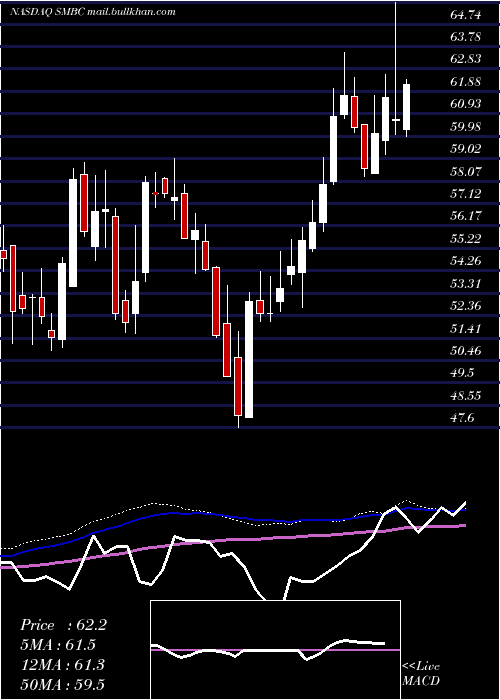Image resolution: width=500 pixels, height=700 pixels.
Task: Click the 63.78 price axis label
Action: [x=466, y=37]
